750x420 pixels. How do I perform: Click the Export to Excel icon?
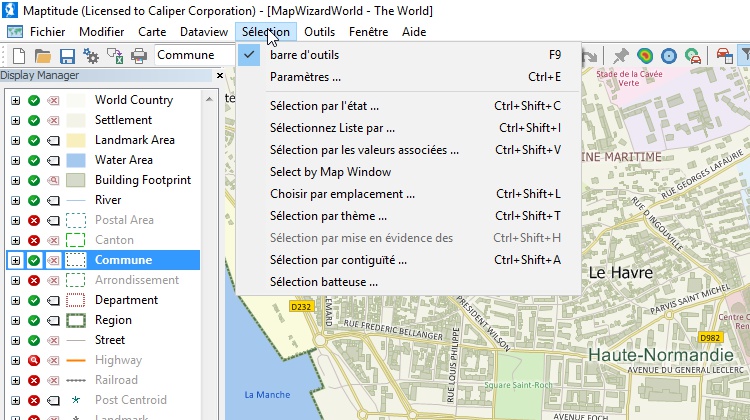click(x=115, y=56)
